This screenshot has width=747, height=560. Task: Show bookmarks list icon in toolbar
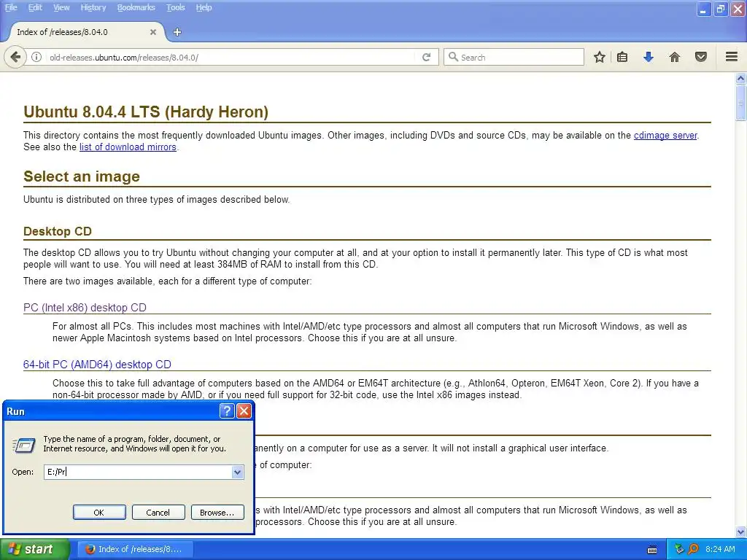[x=622, y=57]
